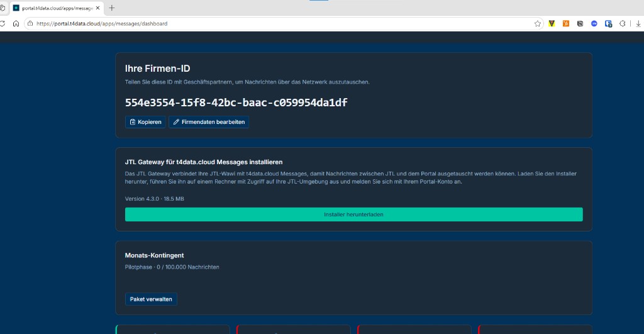644x334 pixels.
Task: Click the 'Teilen Sie diese ID mit Geschäftspartnern' description
Action: click(247, 82)
